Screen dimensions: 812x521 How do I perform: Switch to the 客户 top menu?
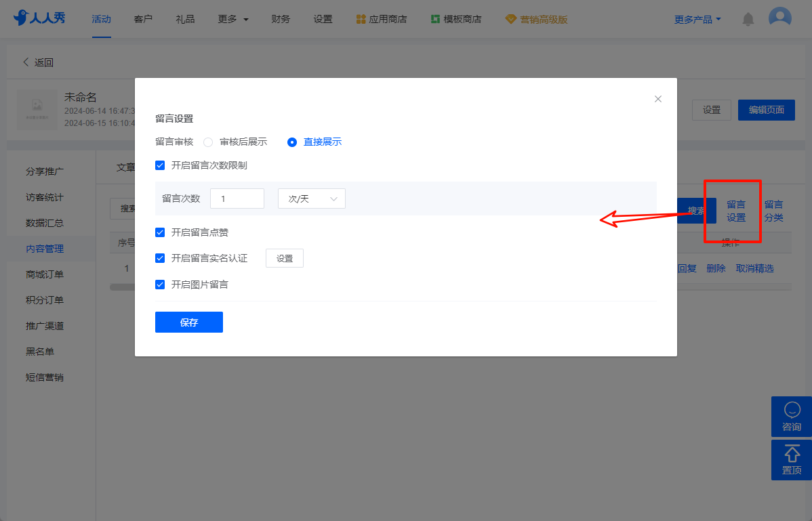coord(143,19)
